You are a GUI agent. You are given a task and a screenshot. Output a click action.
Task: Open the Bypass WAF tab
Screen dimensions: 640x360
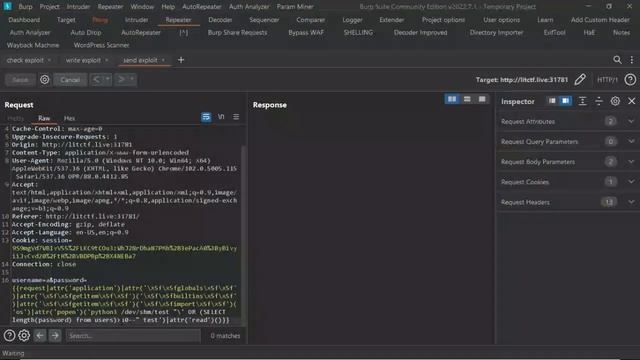(306, 33)
